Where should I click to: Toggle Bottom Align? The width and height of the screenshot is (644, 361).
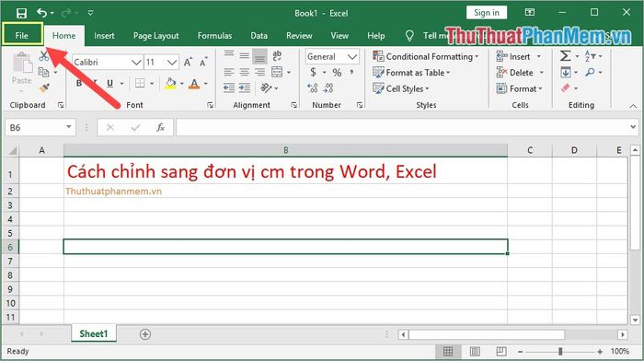[x=259, y=56]
